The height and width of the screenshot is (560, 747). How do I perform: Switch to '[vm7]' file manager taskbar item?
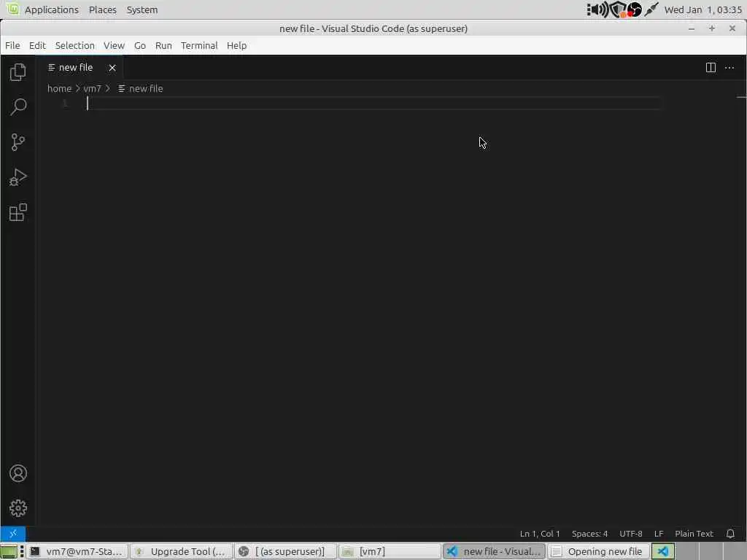tap(390, 551)
